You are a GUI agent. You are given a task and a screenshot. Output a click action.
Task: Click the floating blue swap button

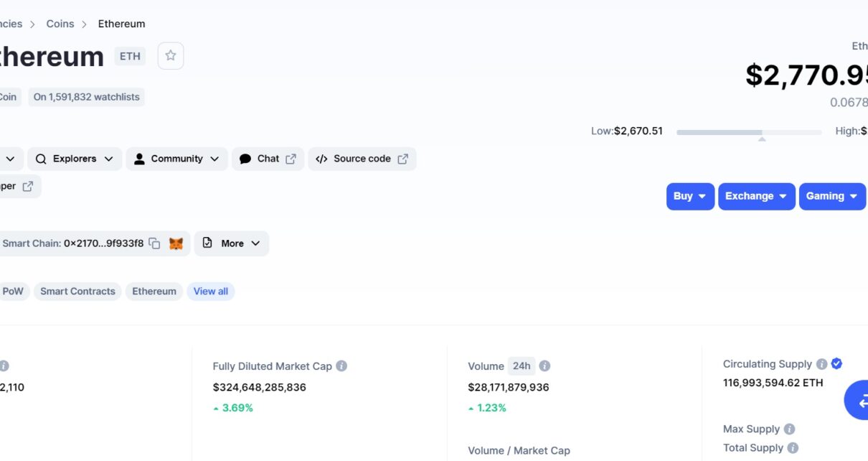coord(858,400)
